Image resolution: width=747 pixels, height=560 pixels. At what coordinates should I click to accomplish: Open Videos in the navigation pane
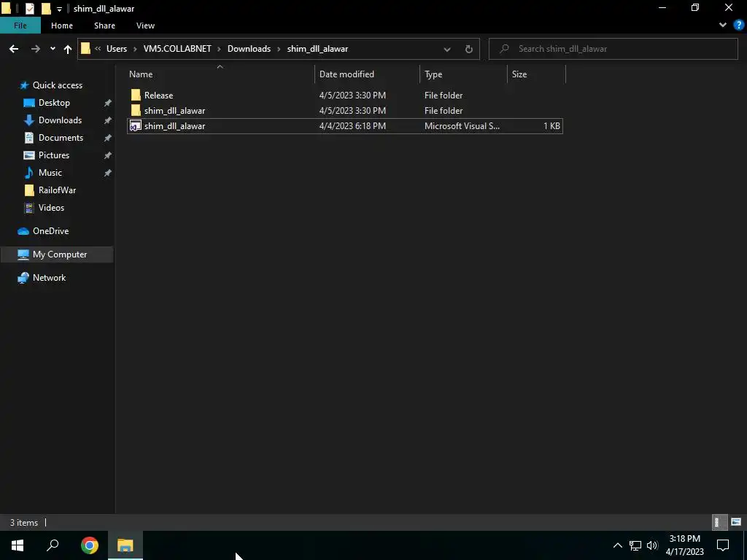click(x=51, y=208)
